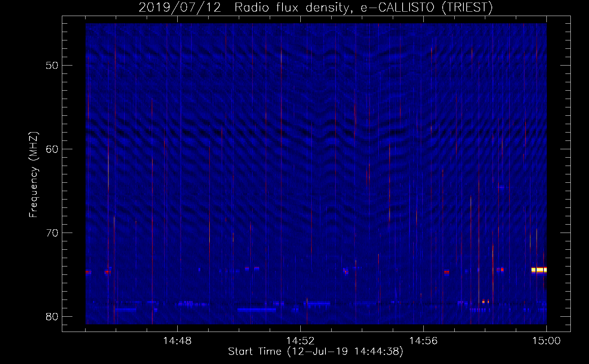
Task: Click the 'Frequency (MHZ)' y-axis label
Action: (x=33, y=175)
